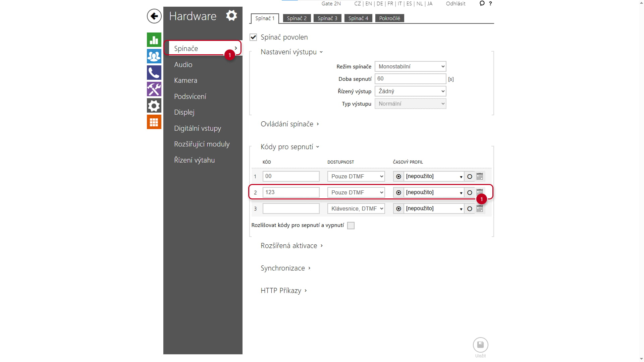
Task: Expand Synchronizace section
Action: 285,268
